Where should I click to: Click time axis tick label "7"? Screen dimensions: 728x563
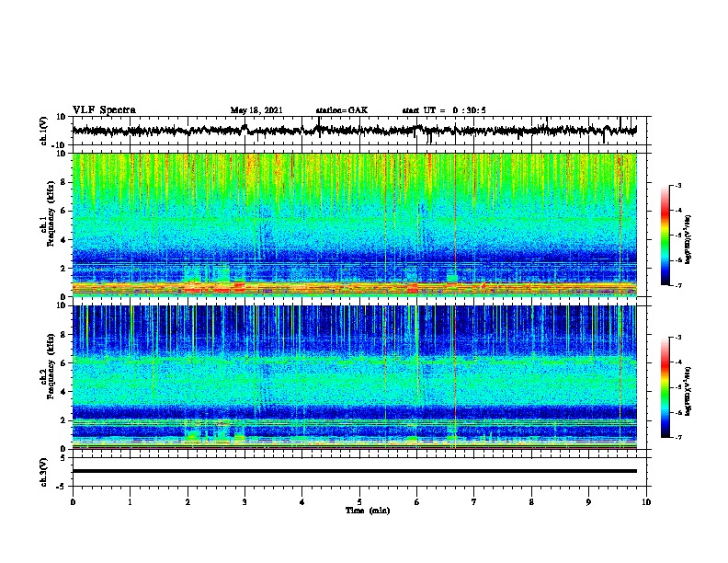(474, 502)
